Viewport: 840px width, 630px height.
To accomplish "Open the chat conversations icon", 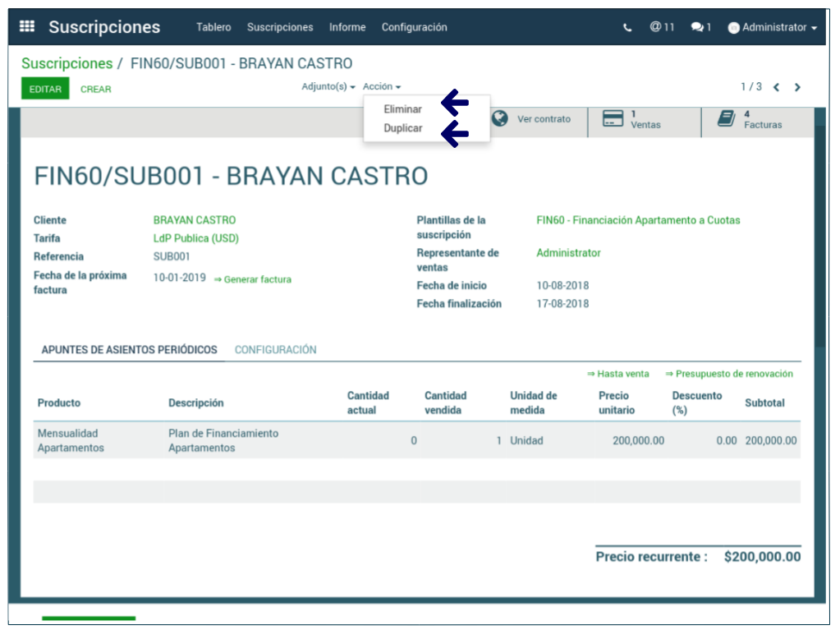I will (x=700, y=27).
